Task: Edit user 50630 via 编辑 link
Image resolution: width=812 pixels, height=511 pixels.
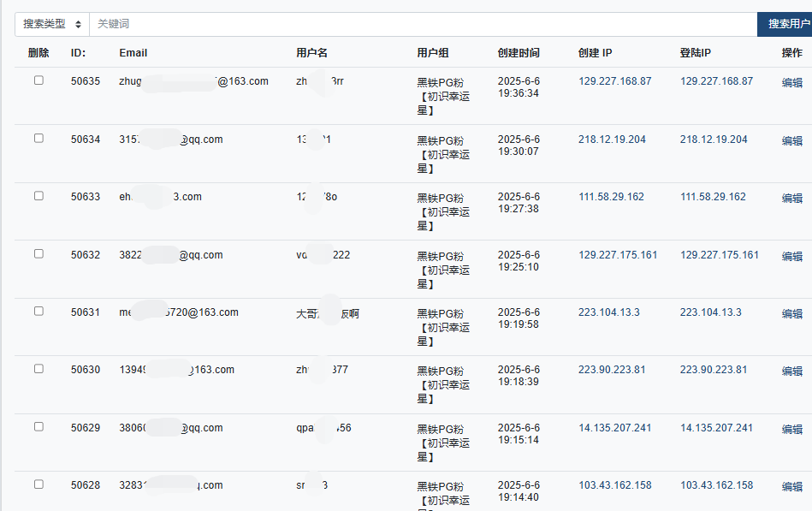Action: click(791, 371)
